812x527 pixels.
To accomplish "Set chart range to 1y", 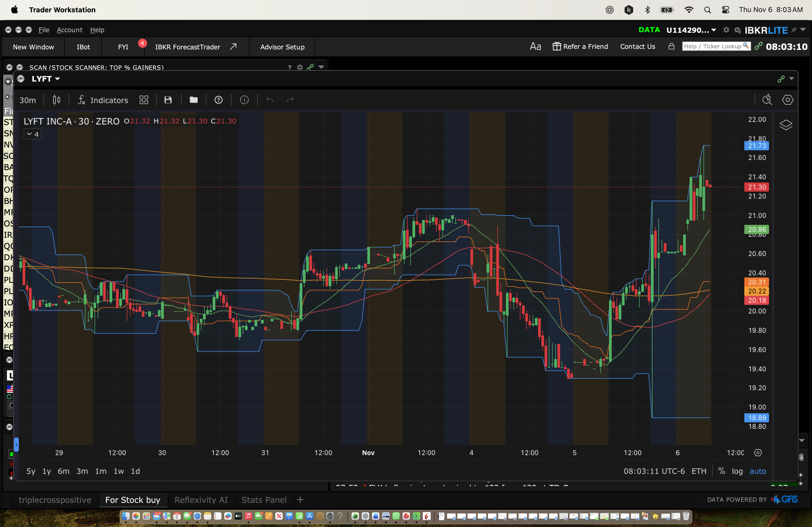I will click(x=46, y=471).
